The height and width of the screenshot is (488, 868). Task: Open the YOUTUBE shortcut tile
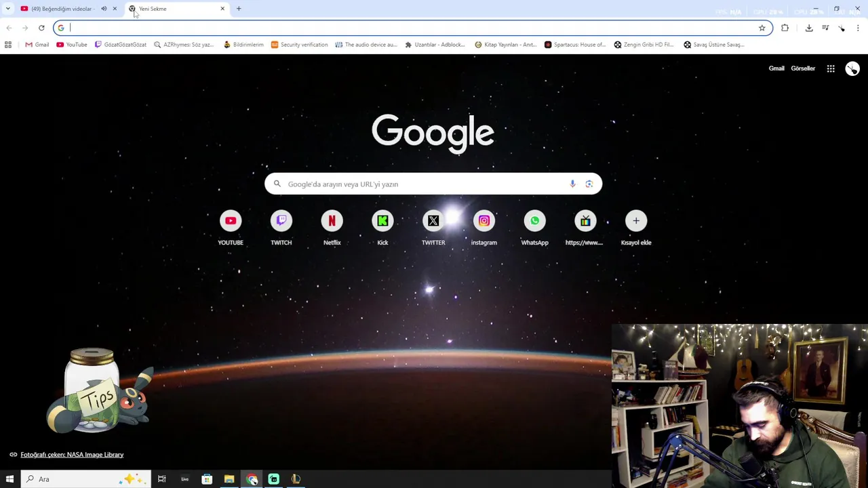coord(231,228)
